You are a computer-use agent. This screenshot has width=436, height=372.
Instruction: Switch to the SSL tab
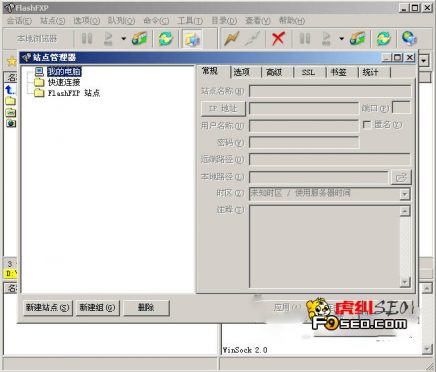coord(308,72)
